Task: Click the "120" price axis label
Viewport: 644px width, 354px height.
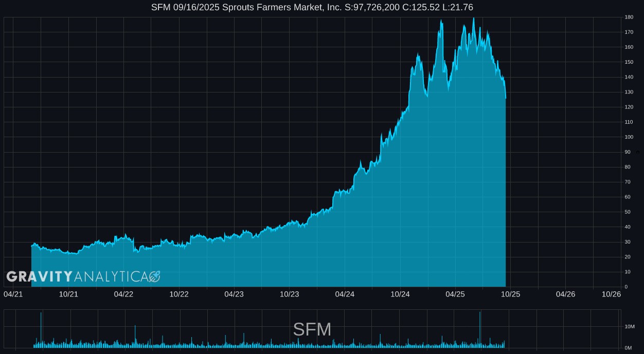Action: 629,107
